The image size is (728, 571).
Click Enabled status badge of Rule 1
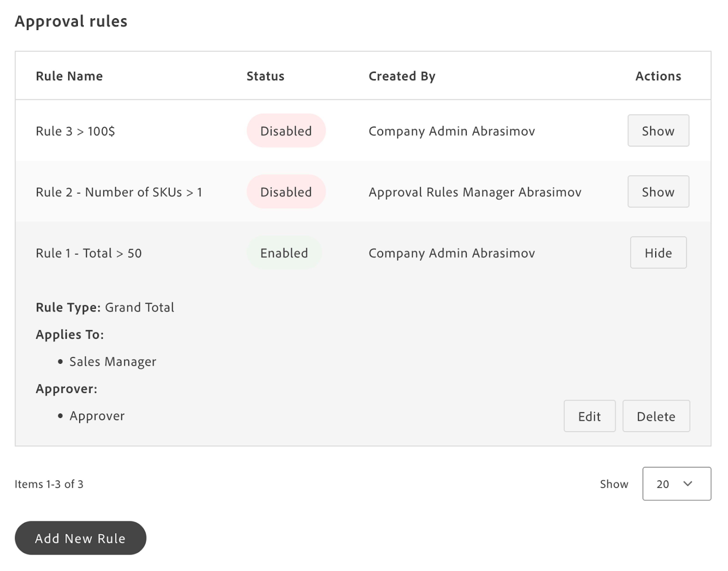[x=284, y=253]
